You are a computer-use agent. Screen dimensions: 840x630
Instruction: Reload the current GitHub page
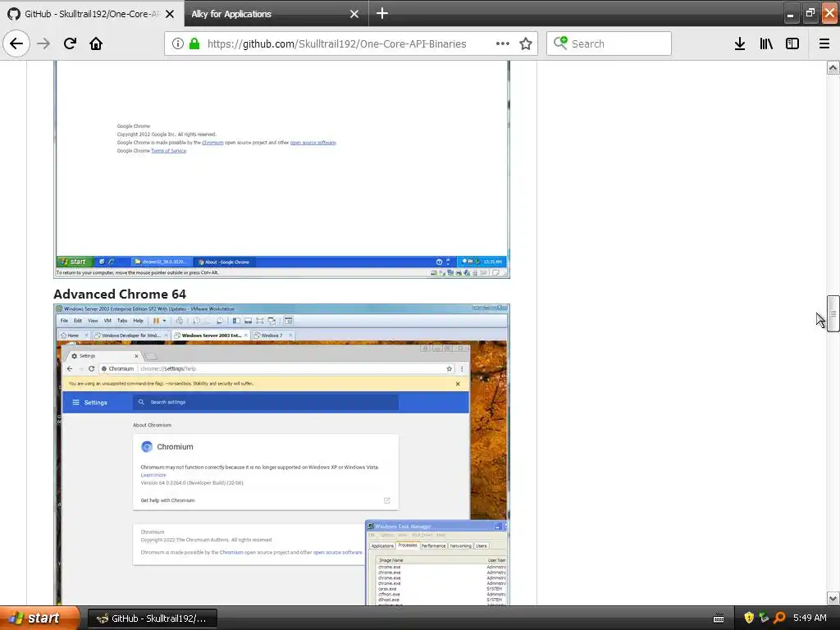[x=70, y=43]
